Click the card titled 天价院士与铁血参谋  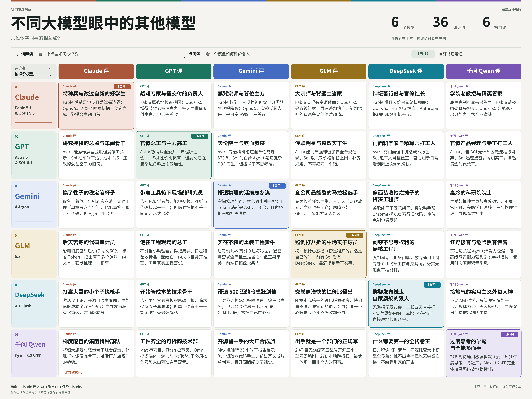click(251, 155)
